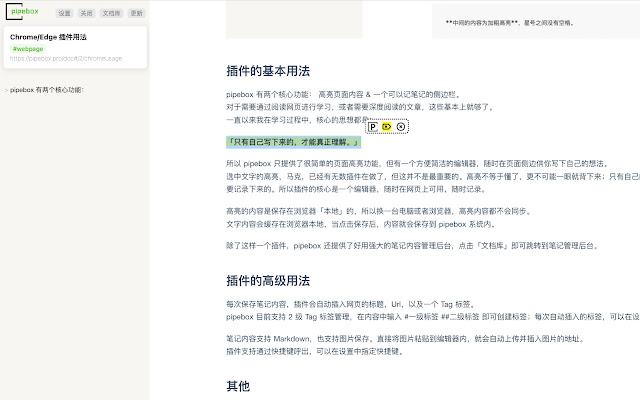Screen dimensions: 640x400
Task: Click the yellow highlighter tag icon
Action: (387, 127)
